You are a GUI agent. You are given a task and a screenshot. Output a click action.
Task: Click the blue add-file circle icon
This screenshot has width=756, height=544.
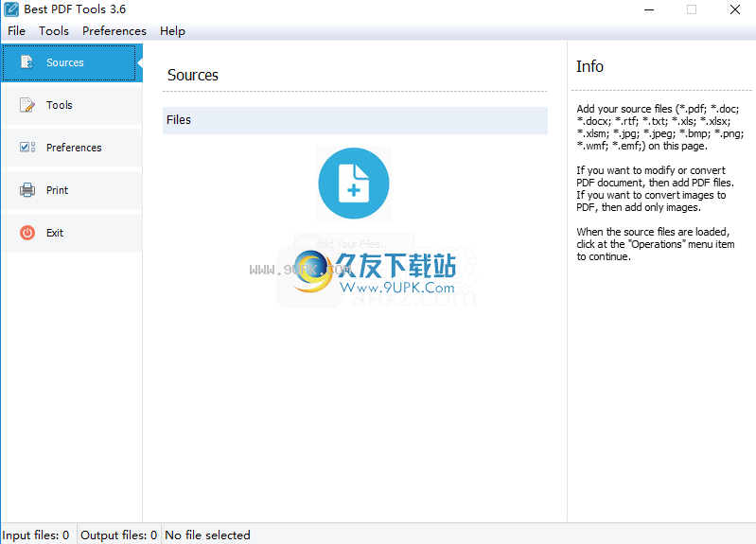tap(354, 184)
